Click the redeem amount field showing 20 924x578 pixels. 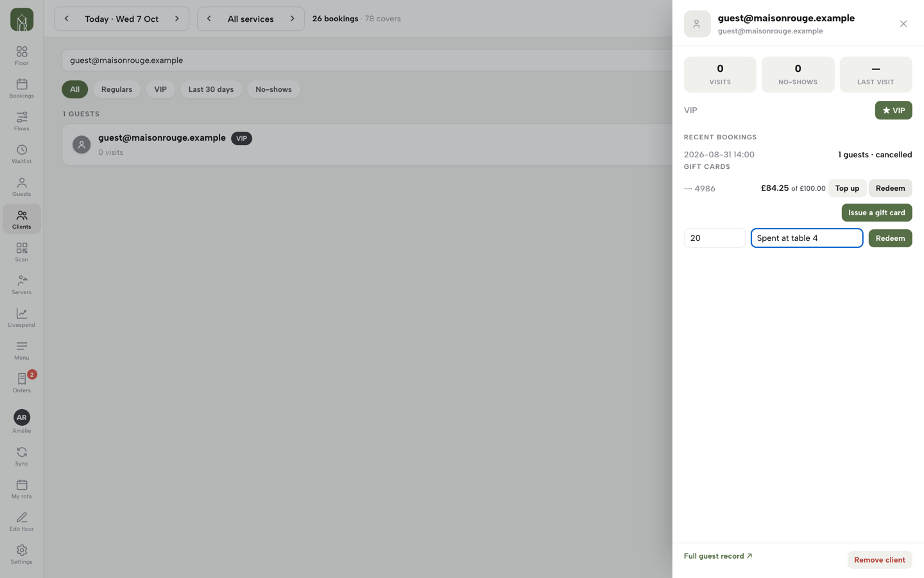[715, 238]
